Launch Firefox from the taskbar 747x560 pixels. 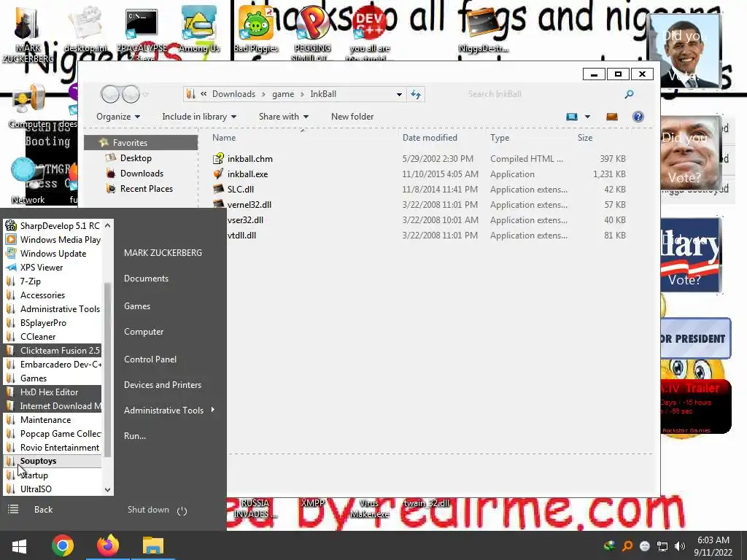click(x=108, y=545)
